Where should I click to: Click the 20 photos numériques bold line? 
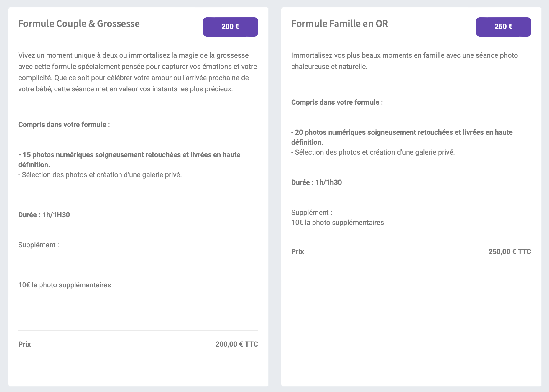coord(402,137)
